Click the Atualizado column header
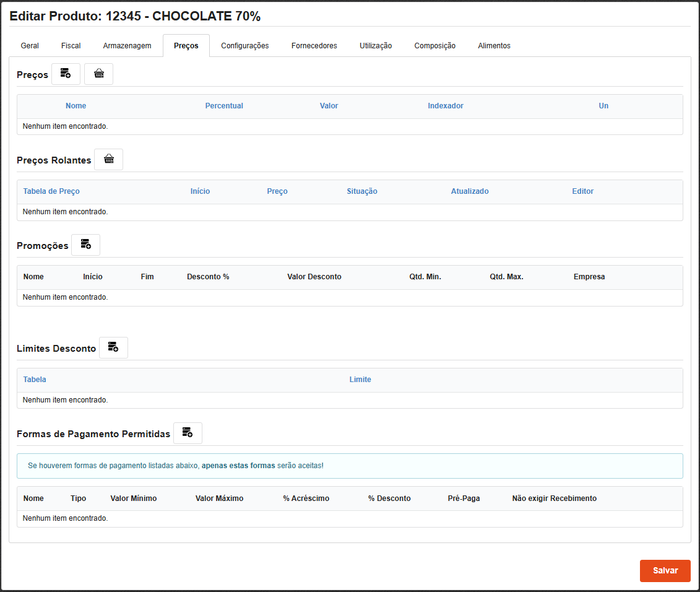This screenshot has width=700, height=592. tap(469, 191)
